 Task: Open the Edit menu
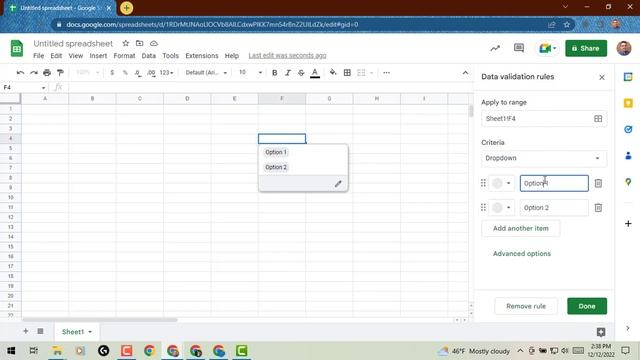pyautogui.click(x=56, y=56)
